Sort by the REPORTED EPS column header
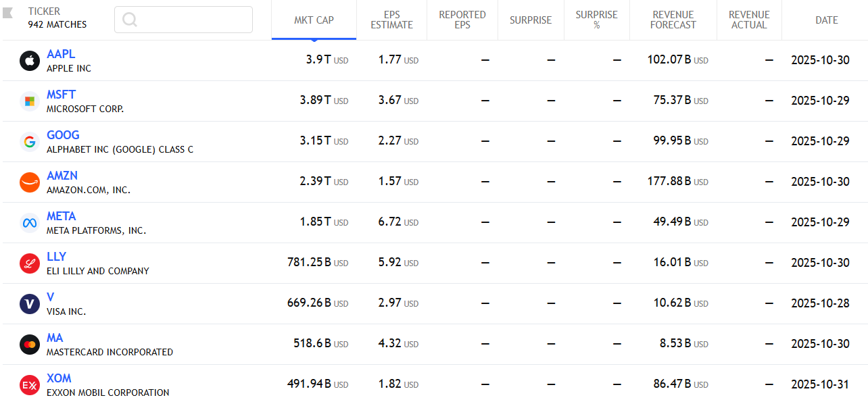 (x=462, y=20)
